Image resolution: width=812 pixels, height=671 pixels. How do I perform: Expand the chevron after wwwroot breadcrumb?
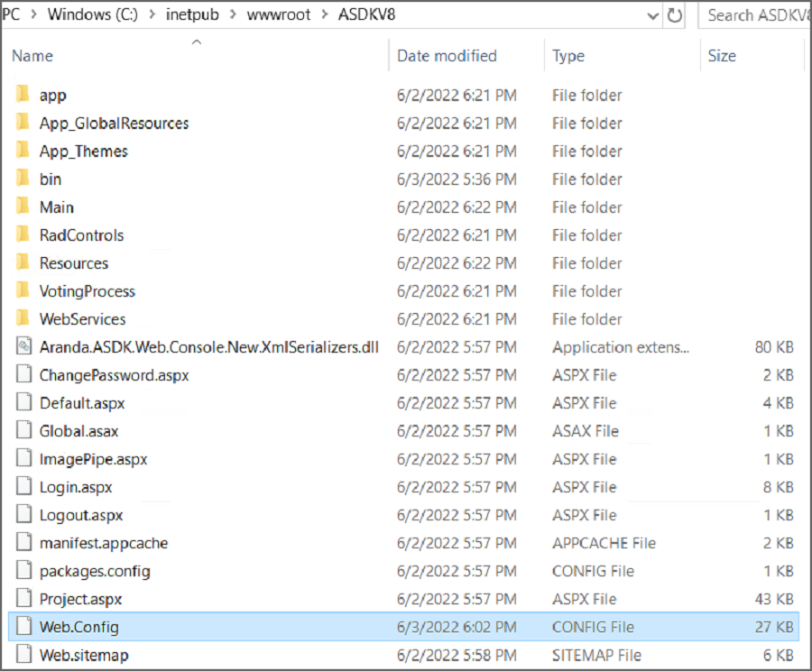pos(325,14)
